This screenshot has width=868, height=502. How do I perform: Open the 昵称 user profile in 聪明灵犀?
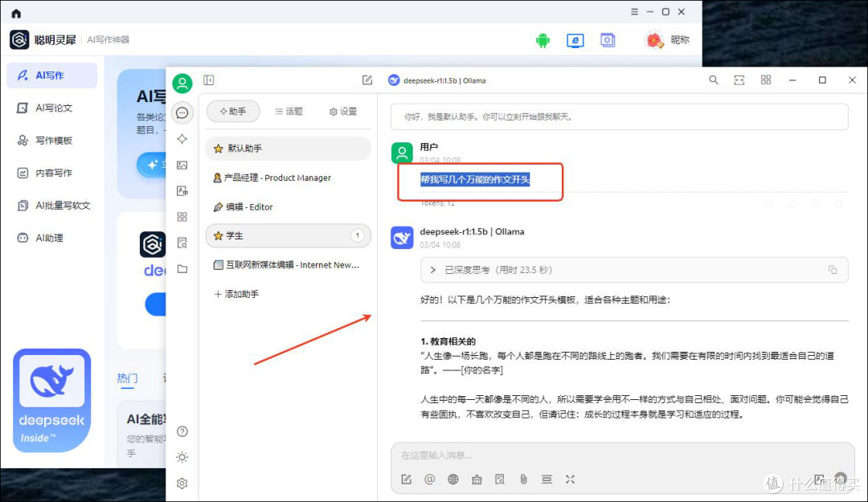pos(668,40)
